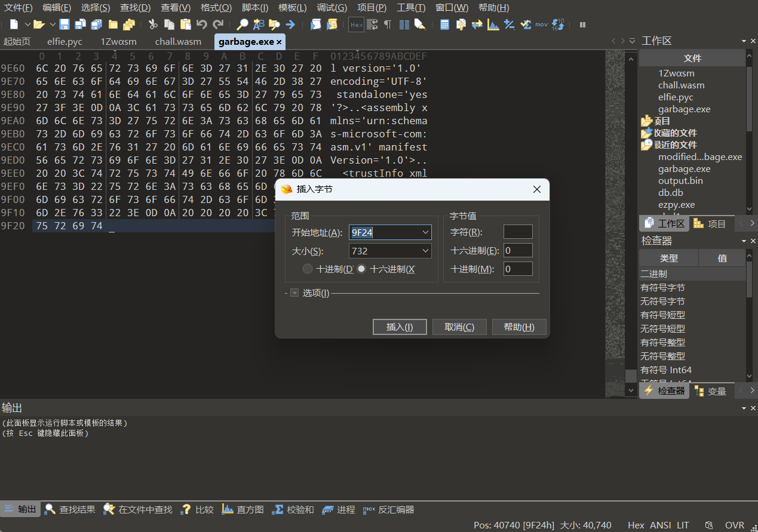Click the Checksum checkmark icon
This screenshot has width=758, height=532.
(x=525, y=24)
